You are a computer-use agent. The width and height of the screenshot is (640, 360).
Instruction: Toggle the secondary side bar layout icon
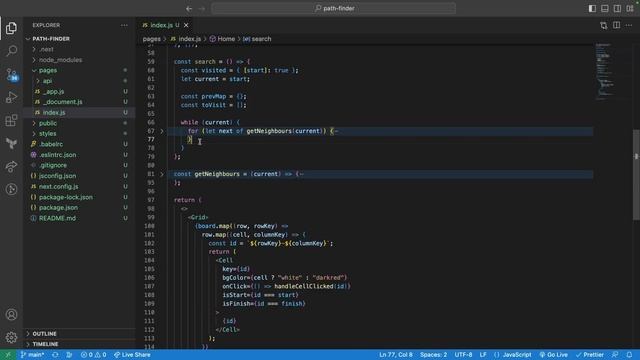point(617,8)
